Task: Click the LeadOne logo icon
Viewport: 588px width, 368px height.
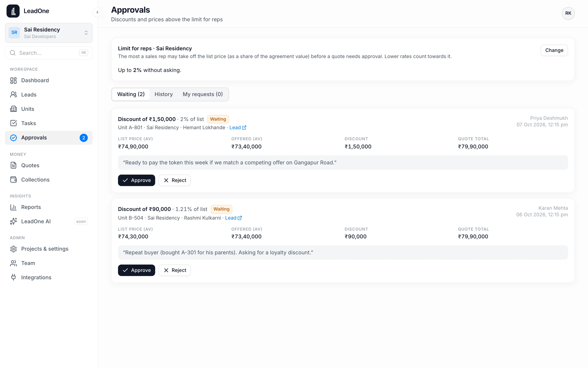Action: pyautogui.click(x=13, y=11)
